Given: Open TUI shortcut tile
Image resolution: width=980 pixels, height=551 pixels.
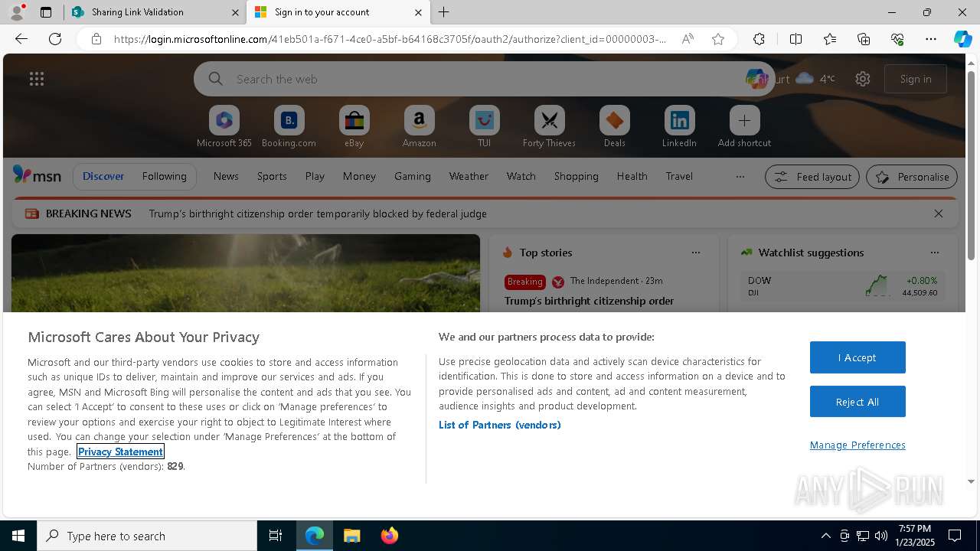Looking at the screenshot, I should click(x=484, y=127).
